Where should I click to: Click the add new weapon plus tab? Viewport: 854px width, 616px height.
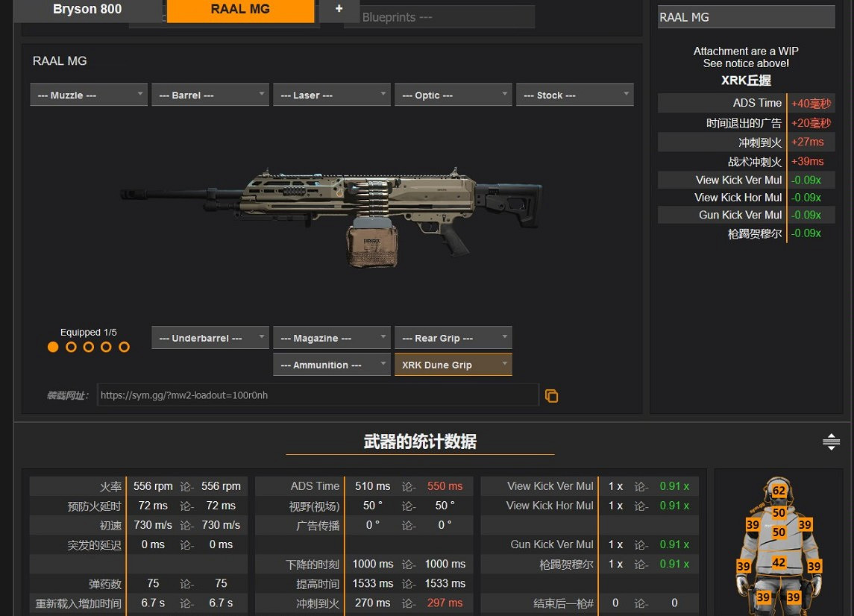[x=339, y=10]
